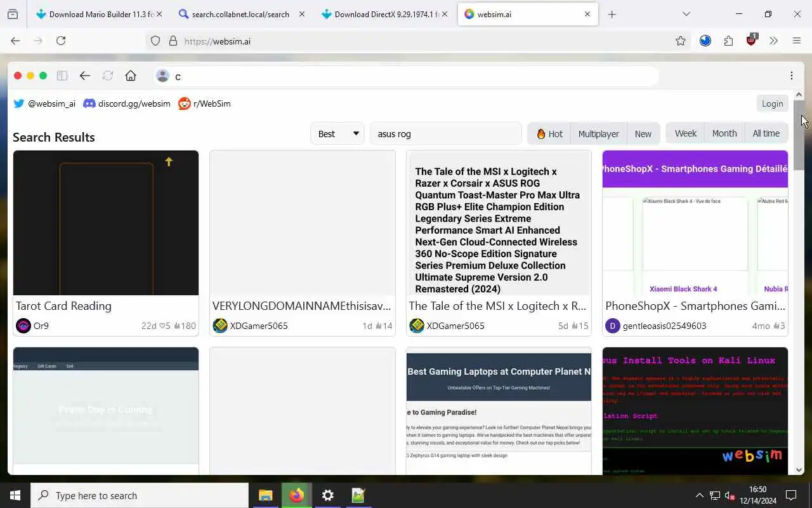Click the gentleoasis02549603 author avatar

613,326
